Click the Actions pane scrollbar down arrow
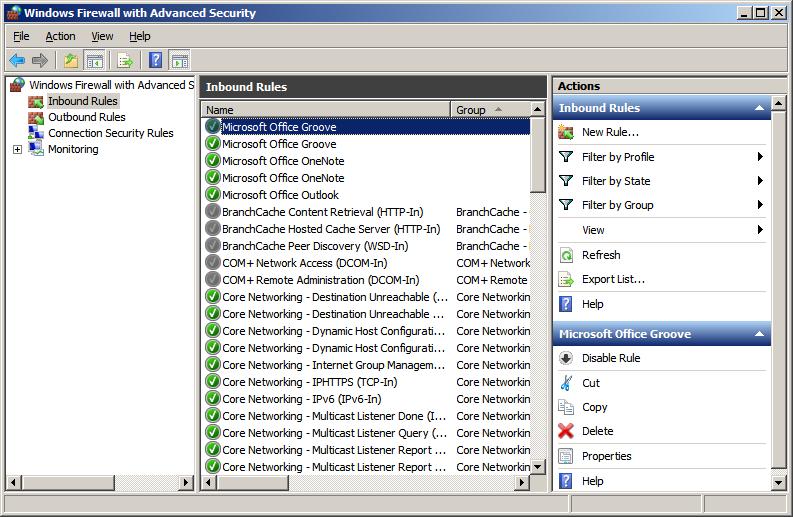Image resolution: width=793 pixels, height=517 pixels. pos(778,483)
